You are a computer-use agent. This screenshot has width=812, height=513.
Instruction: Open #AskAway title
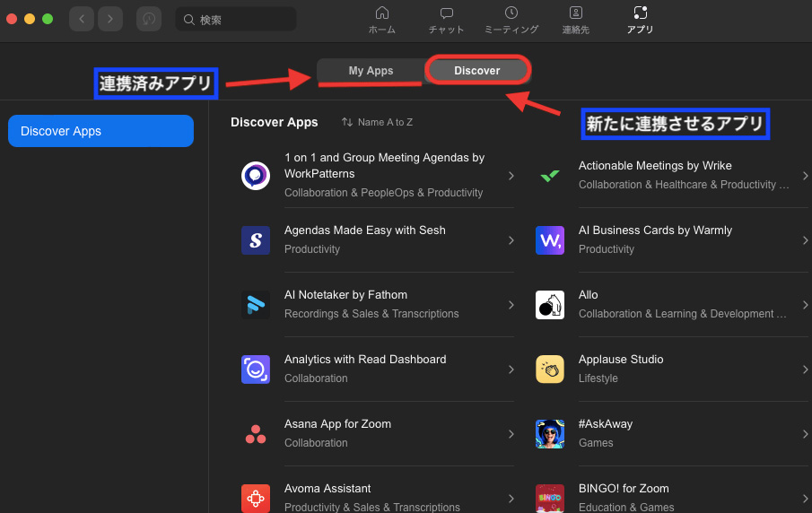(x=606, y=424)
